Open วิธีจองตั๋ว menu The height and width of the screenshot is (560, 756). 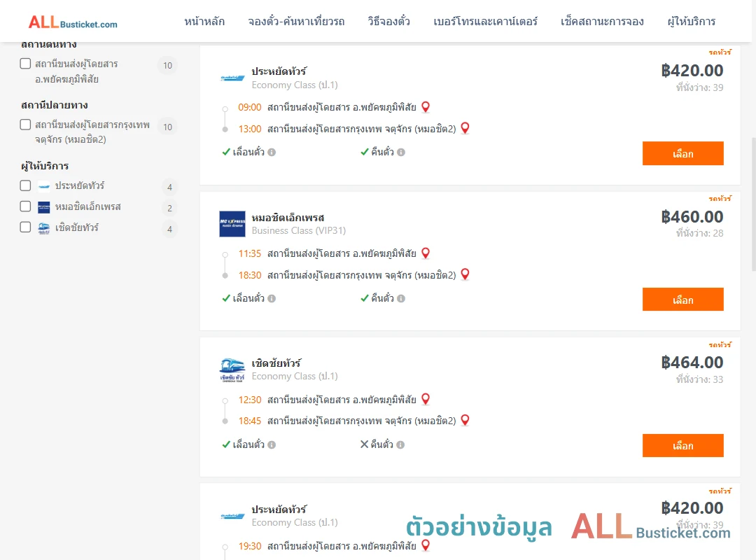point(388,22)
